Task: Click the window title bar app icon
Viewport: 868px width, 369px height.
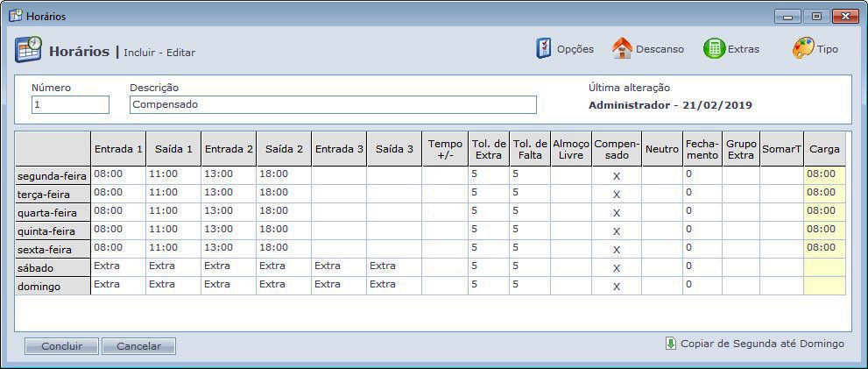Action: pyautogui.click(x=15, y=16)
